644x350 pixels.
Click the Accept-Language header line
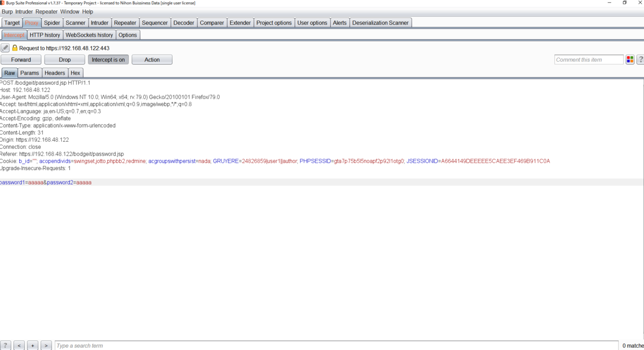click(x=50, y=111)
